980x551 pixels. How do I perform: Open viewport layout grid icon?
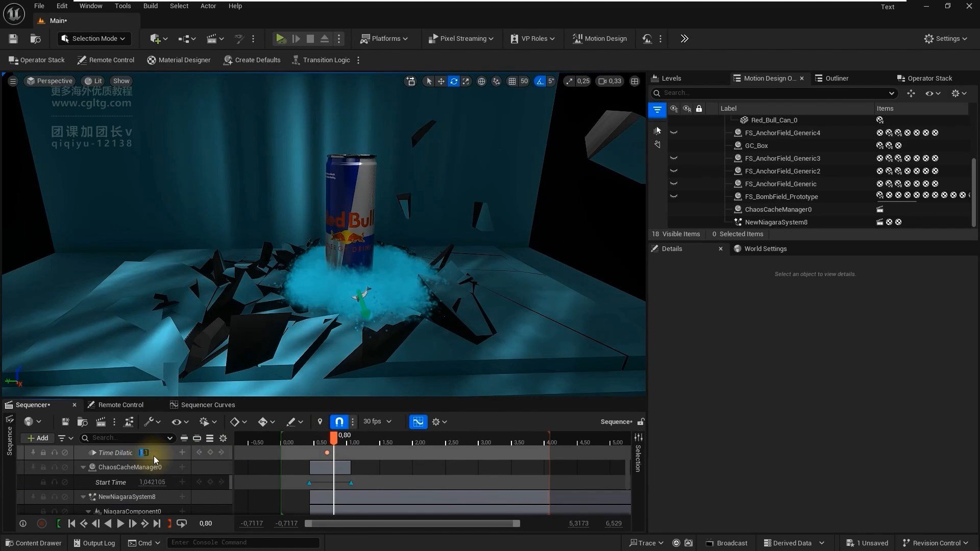click(x=634, y=81)
